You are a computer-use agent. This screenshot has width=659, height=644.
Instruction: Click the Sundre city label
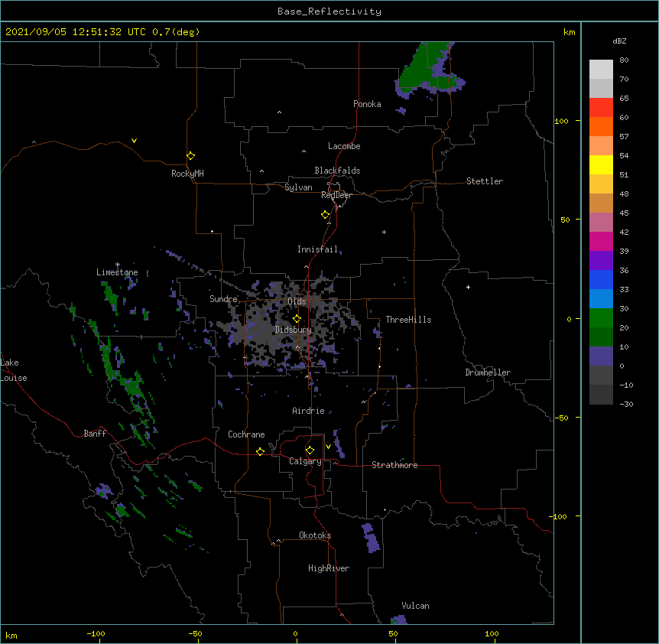tap(223, 299)
